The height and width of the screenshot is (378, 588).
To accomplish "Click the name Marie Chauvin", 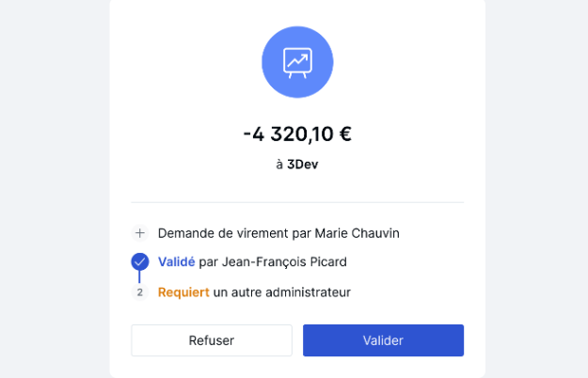I will coord(357,233).
